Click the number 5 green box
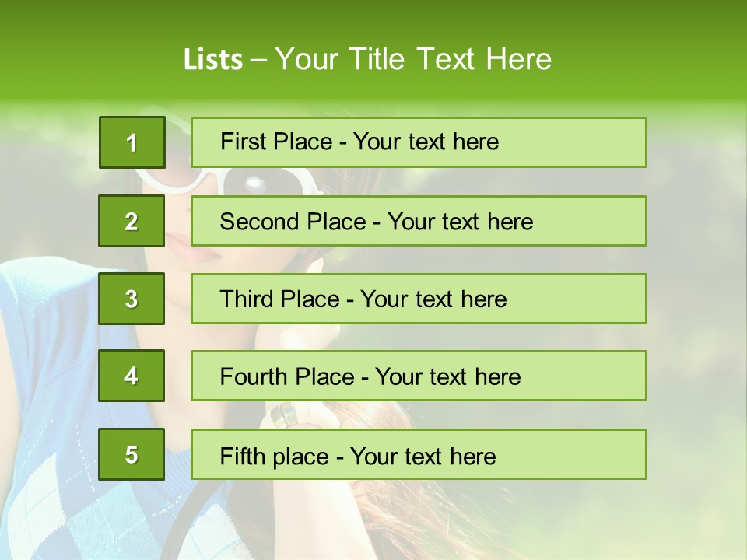The height and width of the screenshot is (560, 747). tap(132, 454)
